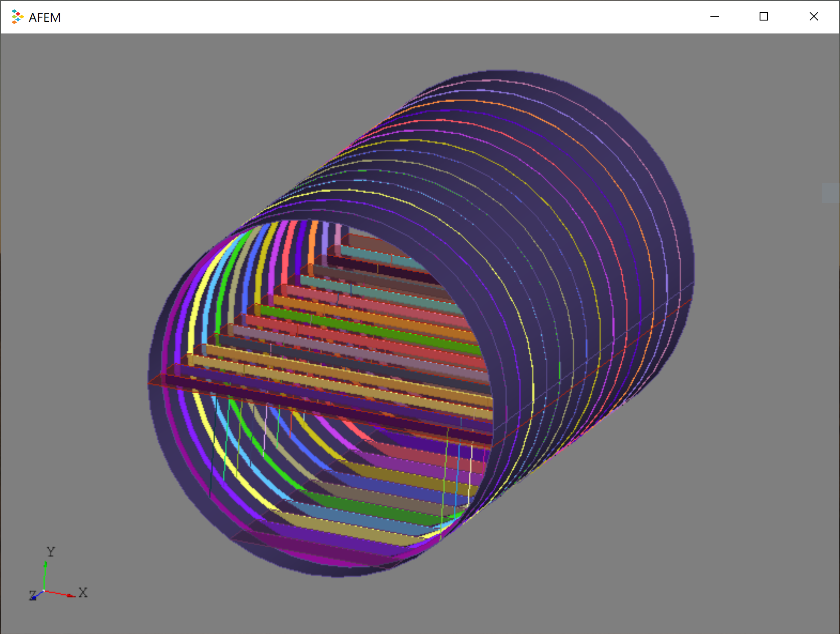840x634 pixels.
Task: Minimize the AFEM window
Action: [715, 17]
